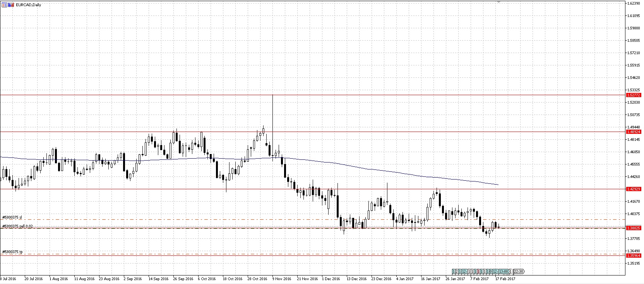Select the red 1.35964 price level tag

pyautogui.click(x=634, y=255)
